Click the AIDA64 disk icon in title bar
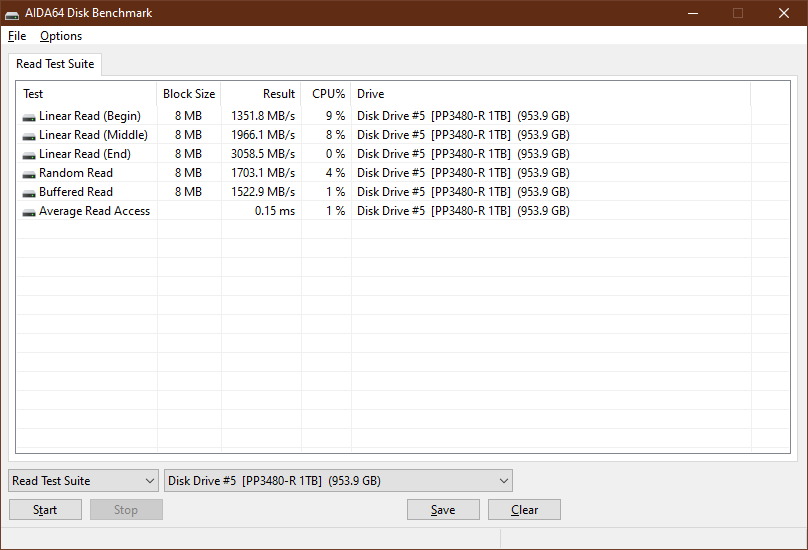808x550 pixels. (x=12, y=14)
